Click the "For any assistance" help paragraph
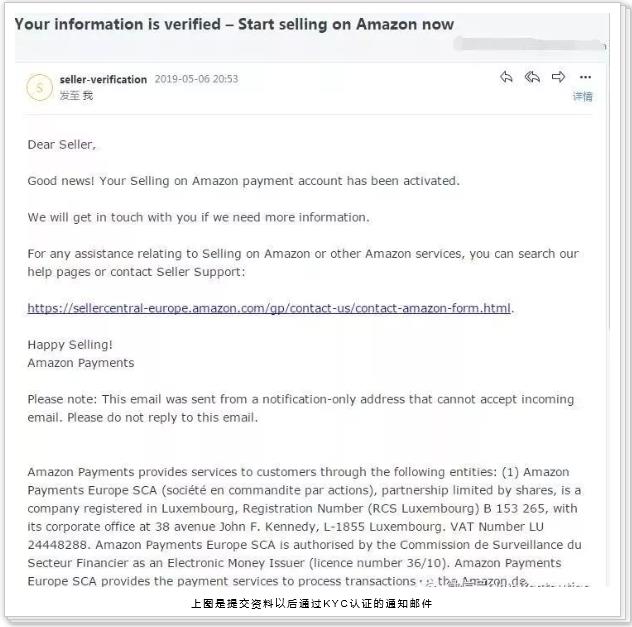The height and width of the screenshot is (627, 632). point(302,263)
